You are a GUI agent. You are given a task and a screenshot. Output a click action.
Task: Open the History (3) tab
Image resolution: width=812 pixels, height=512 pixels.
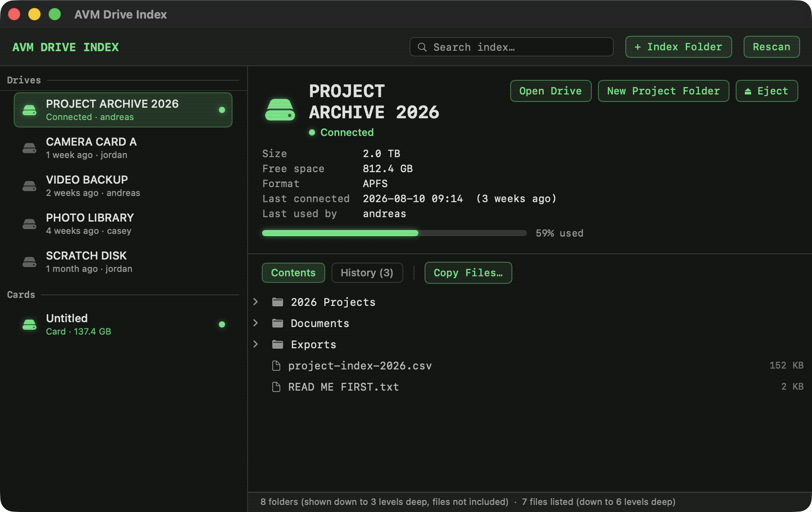click(367, 273)
